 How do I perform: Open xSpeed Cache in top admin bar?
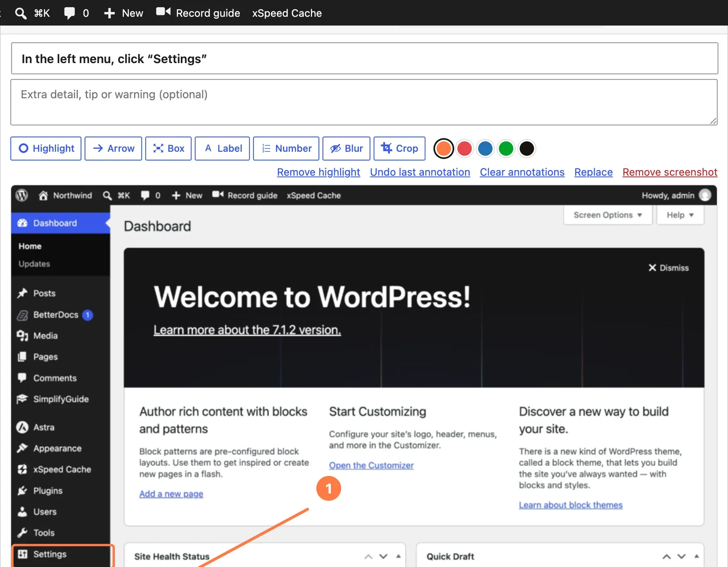point(287,13)
